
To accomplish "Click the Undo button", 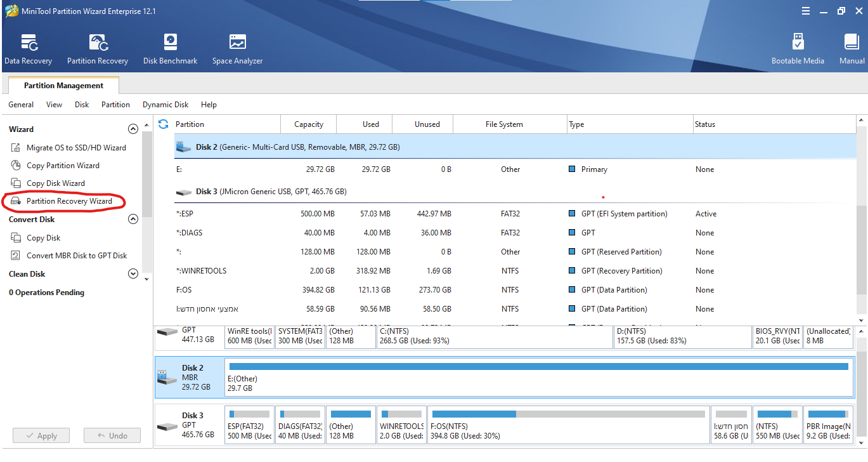I will [x=112, y=435].
